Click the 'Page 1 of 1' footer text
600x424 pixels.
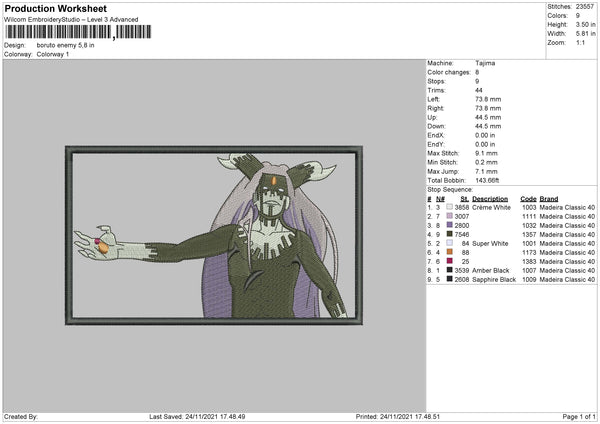579,416
